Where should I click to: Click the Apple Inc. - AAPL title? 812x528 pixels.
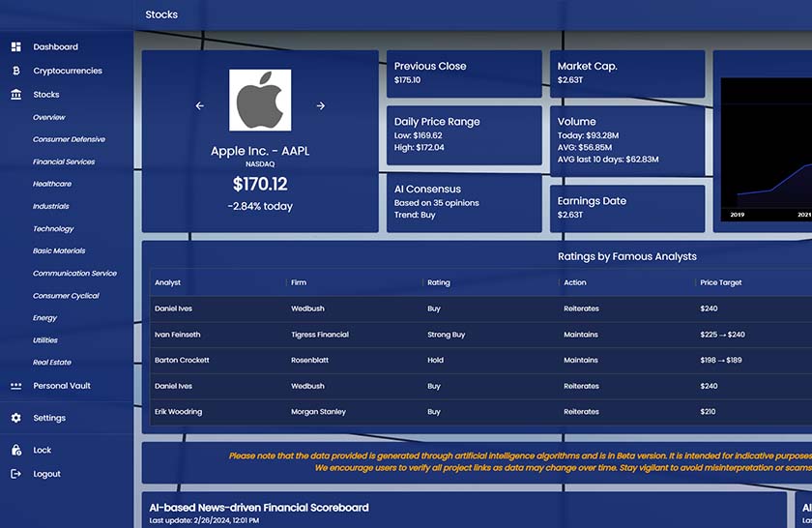click(260, 151)
